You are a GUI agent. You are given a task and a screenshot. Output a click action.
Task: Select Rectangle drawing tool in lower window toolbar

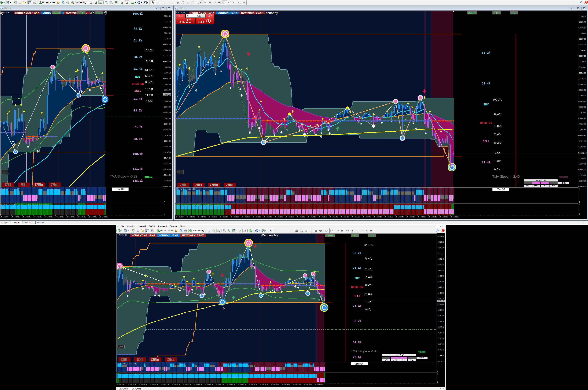(x=316, y=231)
